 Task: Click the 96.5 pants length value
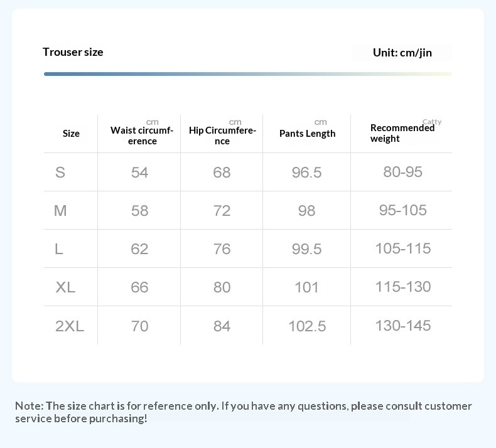point(306,173)
